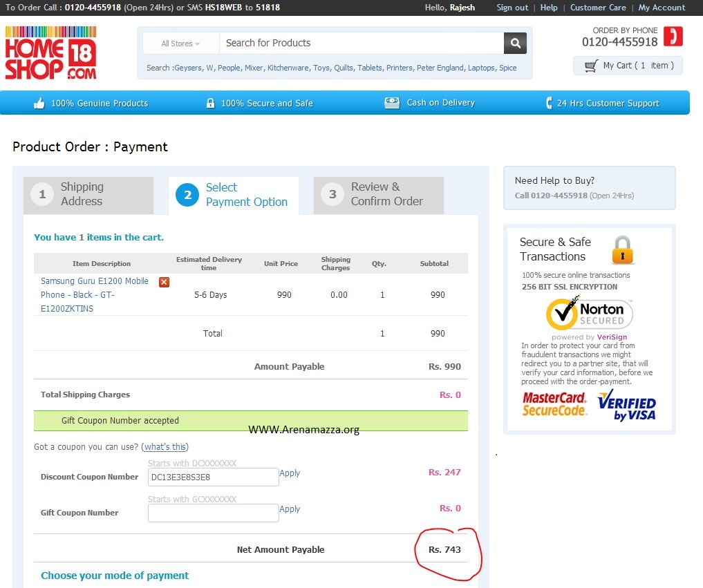
Task: Click the HomeShop18 logo
Action: (x=50, y=53)
